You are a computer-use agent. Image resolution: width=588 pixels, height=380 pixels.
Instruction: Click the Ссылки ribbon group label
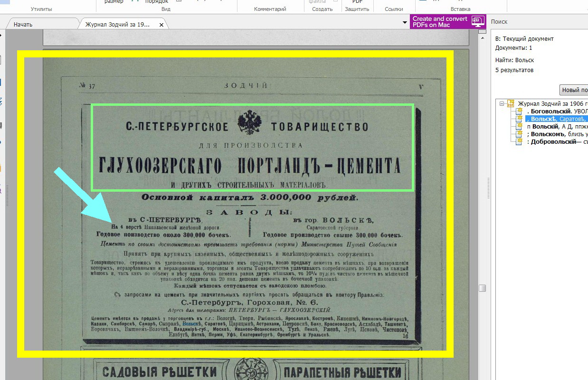[x=394, y=9]
